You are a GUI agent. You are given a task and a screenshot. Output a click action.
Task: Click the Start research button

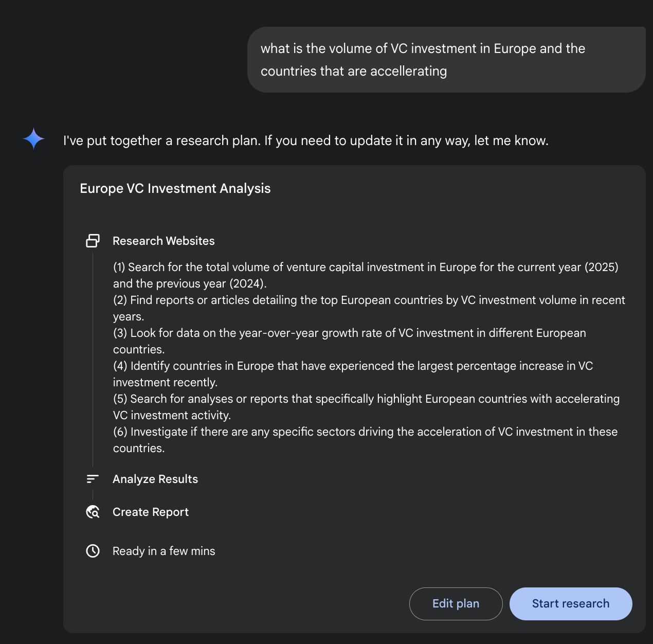coord(571,603)
